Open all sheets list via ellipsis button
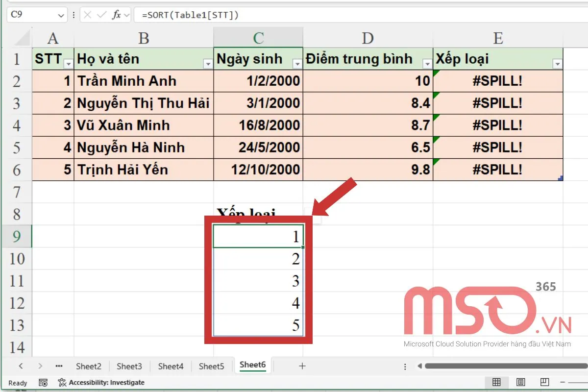This screenshot has height=392, width=588. click(59, 366)
